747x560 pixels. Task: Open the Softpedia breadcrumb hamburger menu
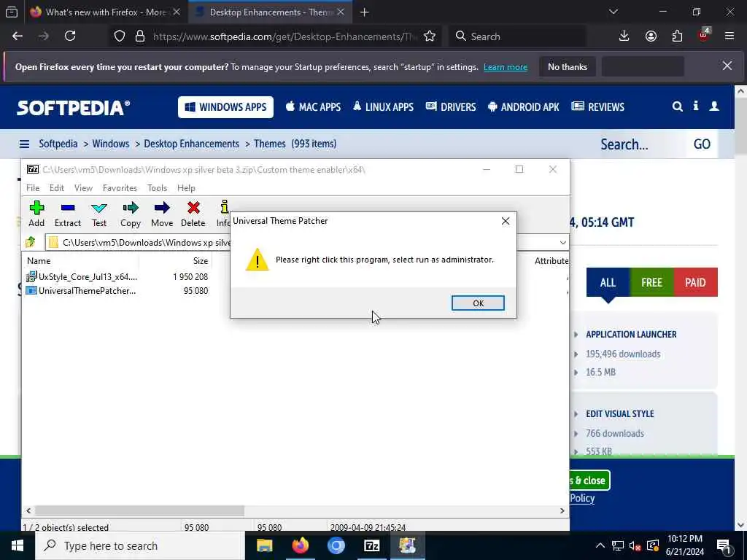[x=24, y=144]
